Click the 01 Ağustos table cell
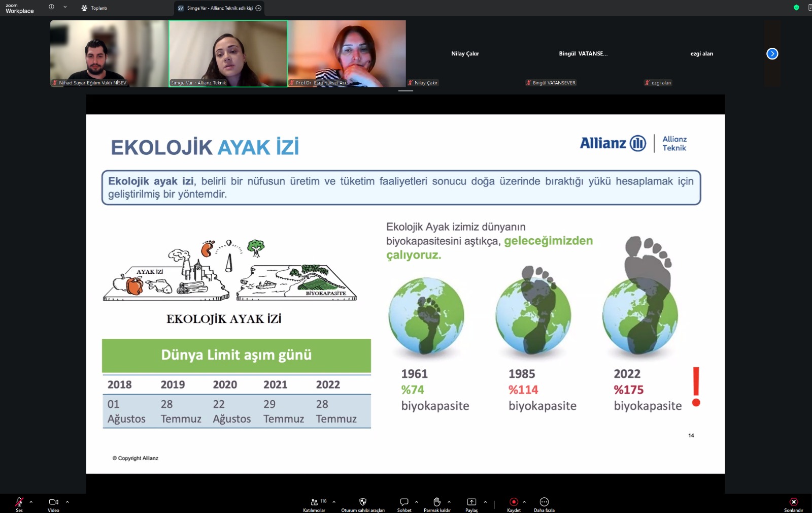The height and width of the screenshot is (513, 812). click(126, 411)
